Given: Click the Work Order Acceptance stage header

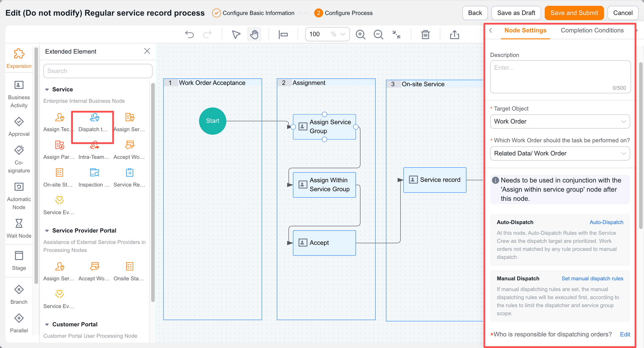Looking at the screenshot, I should [x=212, y=83].
